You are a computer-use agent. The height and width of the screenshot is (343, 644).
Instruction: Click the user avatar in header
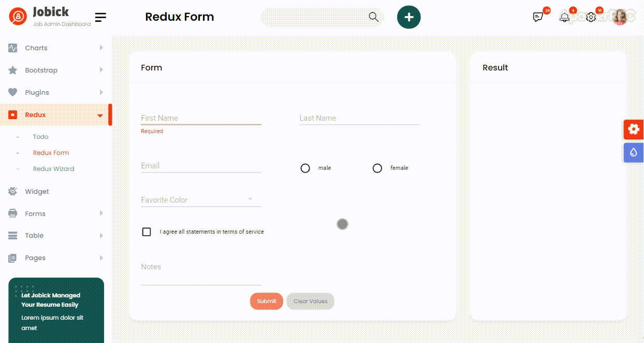tap(620, 17)
